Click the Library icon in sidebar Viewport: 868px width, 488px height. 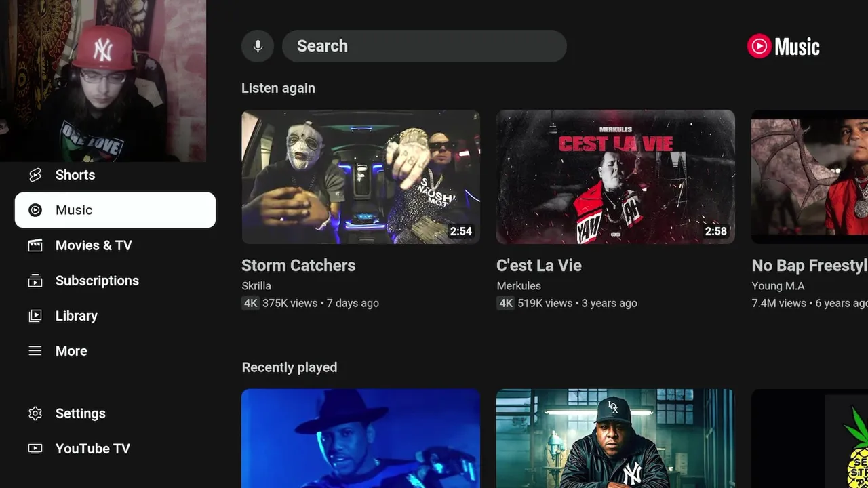(x=35, y=316)
